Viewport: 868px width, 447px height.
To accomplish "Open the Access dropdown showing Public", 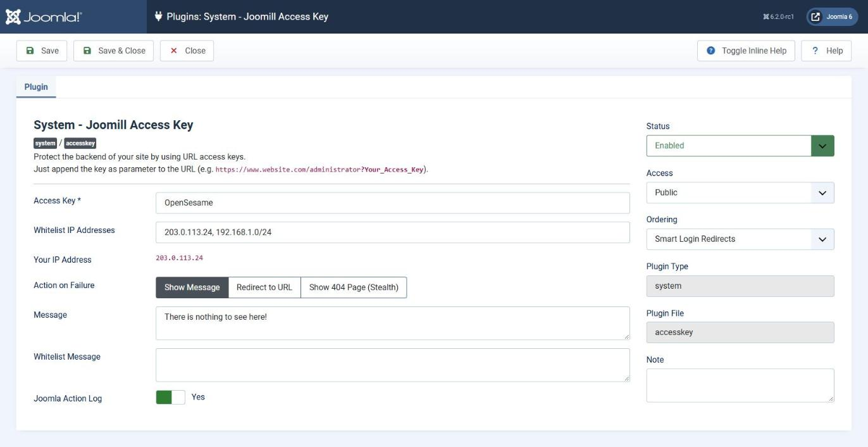I will (x=740, y=192).
